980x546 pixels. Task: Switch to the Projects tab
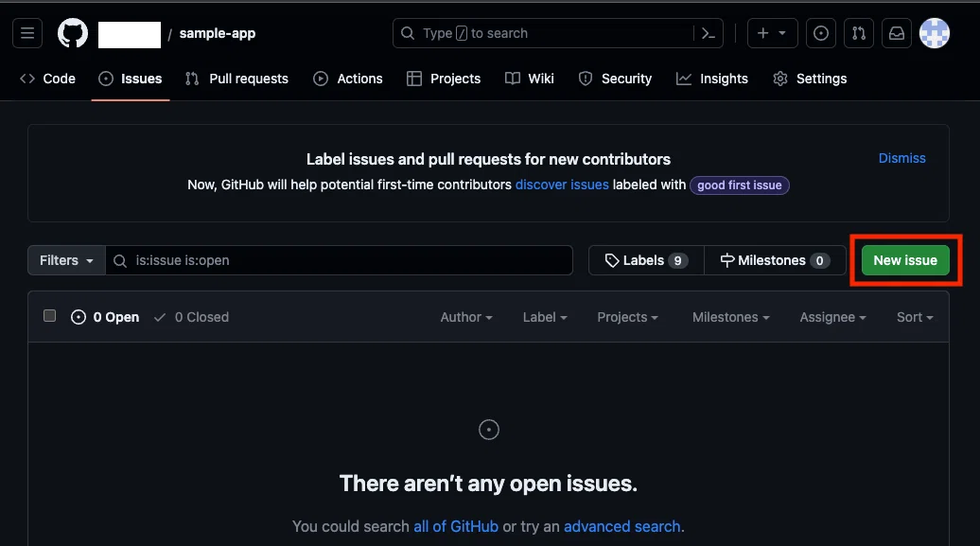pyautogui.click(x=444, y=79)
